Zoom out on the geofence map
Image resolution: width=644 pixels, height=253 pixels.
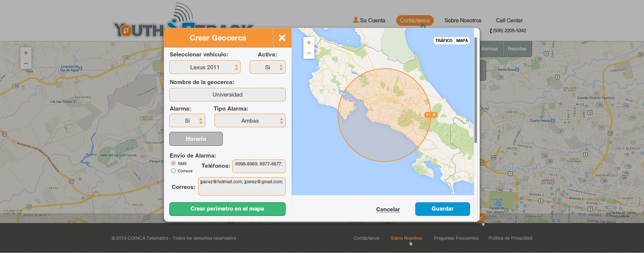pos(309,53)
